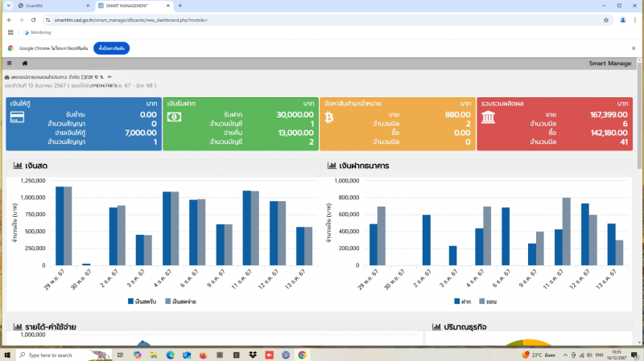The width and height of the screenshot is (644, 361).
Task: Open the notification center icon on taskbar
Action: [x=634, y=355]
